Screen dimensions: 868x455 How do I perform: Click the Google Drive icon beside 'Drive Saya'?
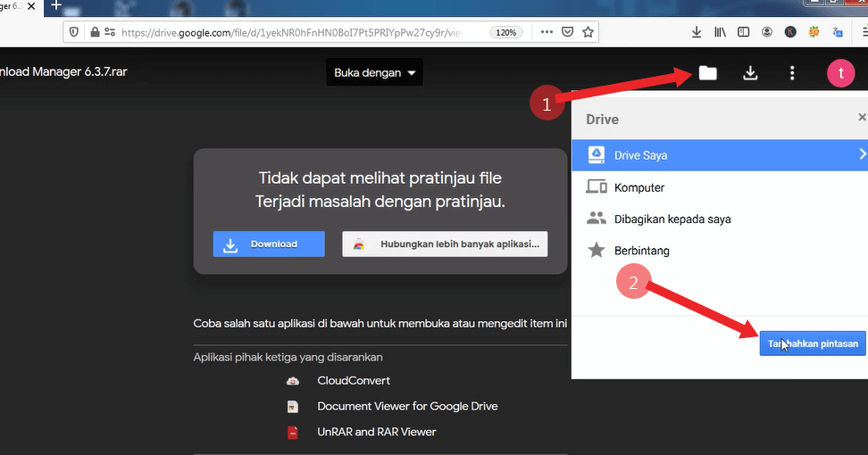coord(597,155)
